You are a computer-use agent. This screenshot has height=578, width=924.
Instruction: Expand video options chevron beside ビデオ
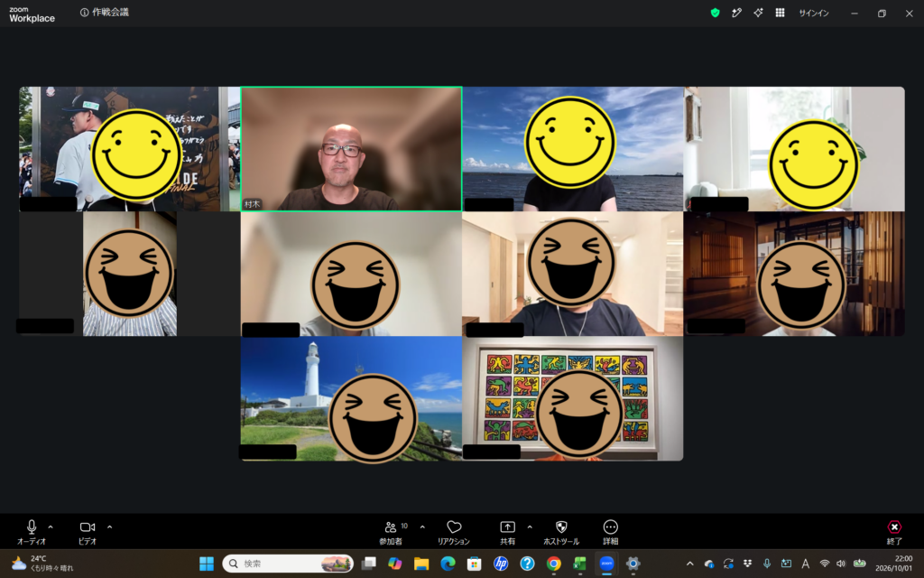[109, 527]
